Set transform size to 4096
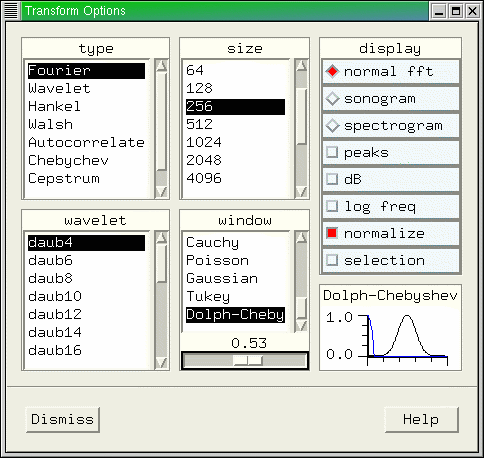Viewport: 484px width, 458px height. point(235,179)
